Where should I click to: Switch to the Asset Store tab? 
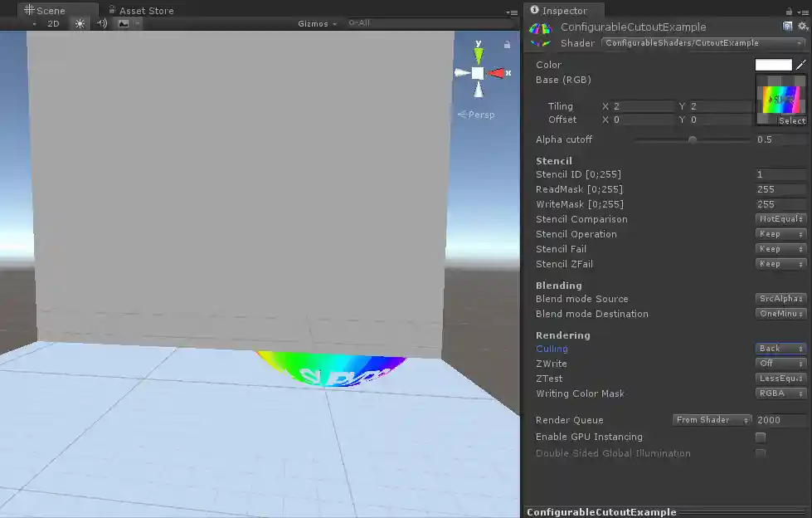(x=141, y=10)
